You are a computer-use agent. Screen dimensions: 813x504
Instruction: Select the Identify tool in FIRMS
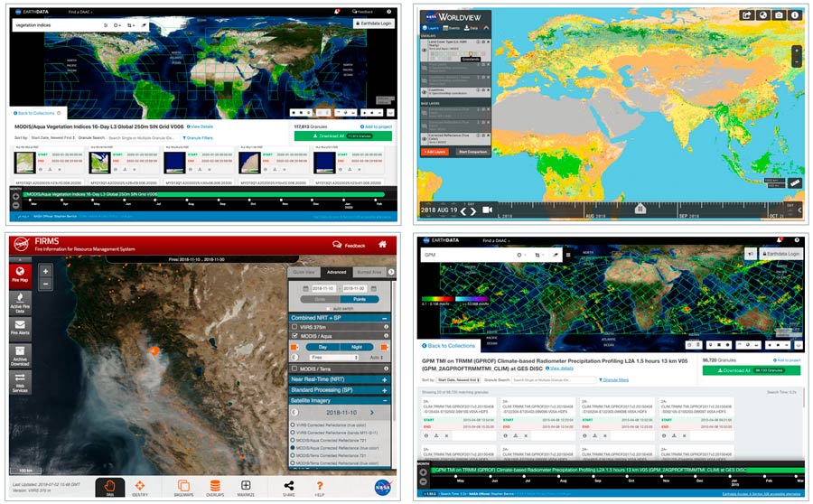coord(139,488)
